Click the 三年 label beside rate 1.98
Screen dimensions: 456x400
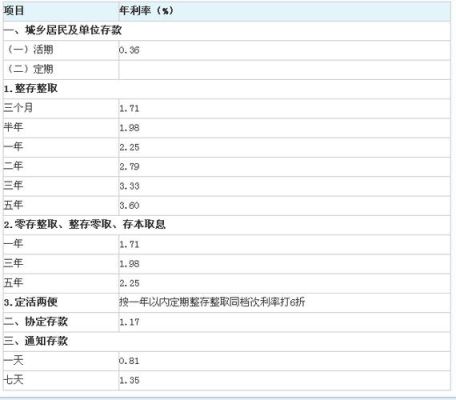pyautogui.click(x=13, y=263)
